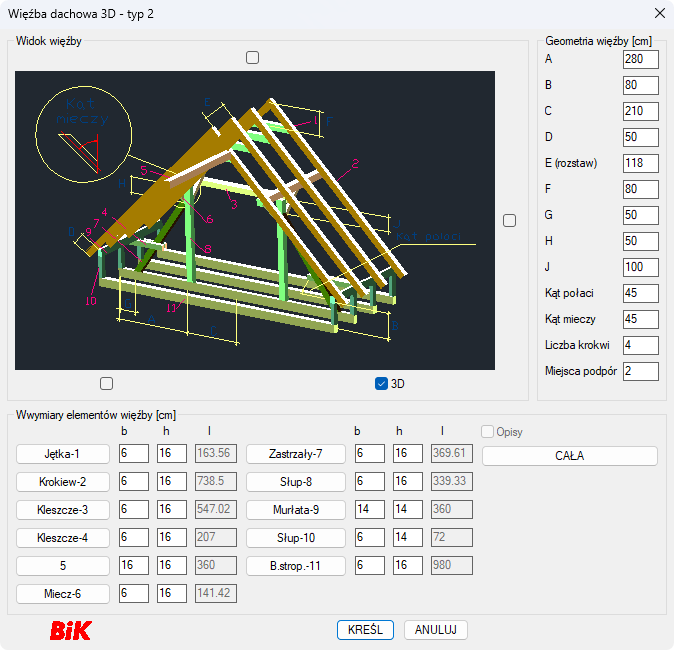This screenshot has height=650, width=674.
Task: Click the Jętka-1 b width field
Action: (x=134, y=454)
